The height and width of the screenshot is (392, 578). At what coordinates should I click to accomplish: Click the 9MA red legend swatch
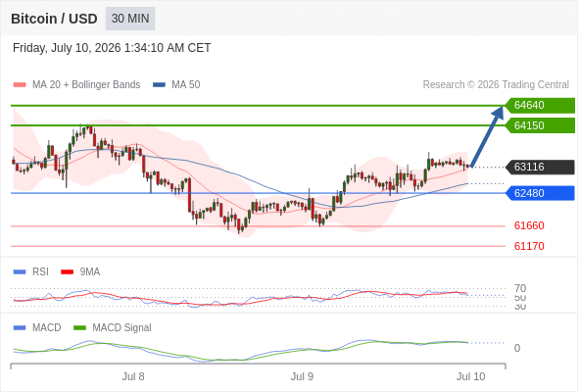point(67,272)
